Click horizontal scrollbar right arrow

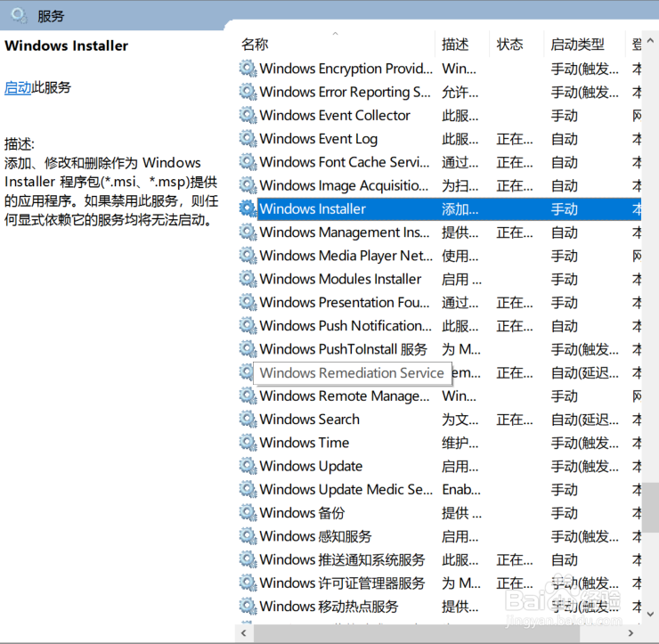tap(630, 632)
